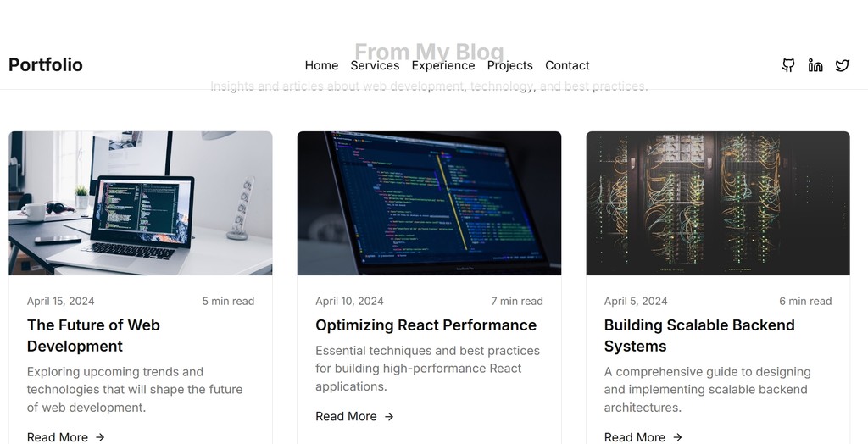The image size is (868, 444).
Task: Read More on Optimizing React Performance
Action: (355, 416)
